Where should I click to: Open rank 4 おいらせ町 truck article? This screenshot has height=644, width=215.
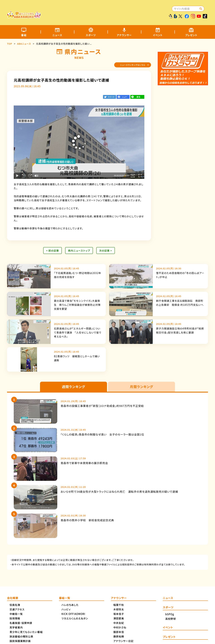click(x=119, y=492)
